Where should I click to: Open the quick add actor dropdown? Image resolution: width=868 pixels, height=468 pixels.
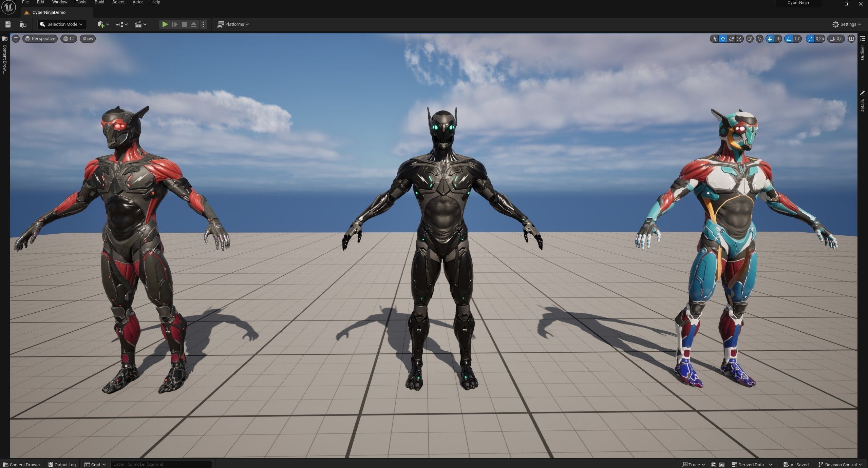(x=103, y=24)
